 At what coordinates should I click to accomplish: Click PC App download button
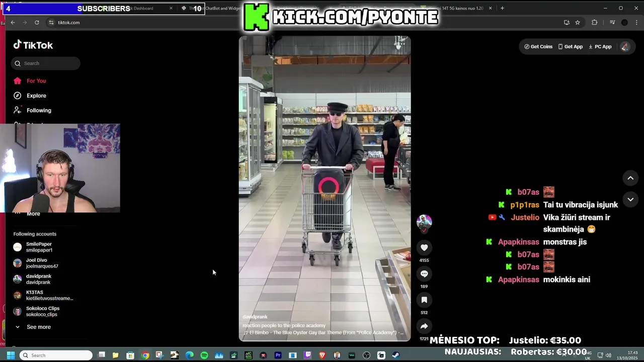tap(600, 47)
